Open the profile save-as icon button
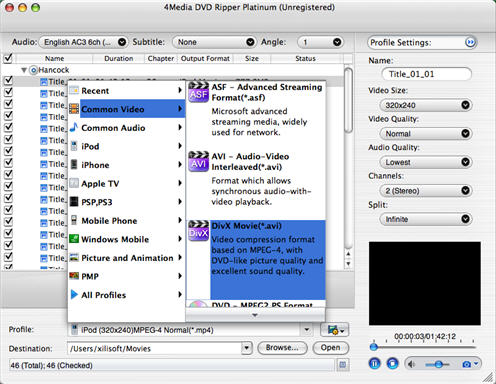This screenshot has width=496, height=384. [334, 330]
